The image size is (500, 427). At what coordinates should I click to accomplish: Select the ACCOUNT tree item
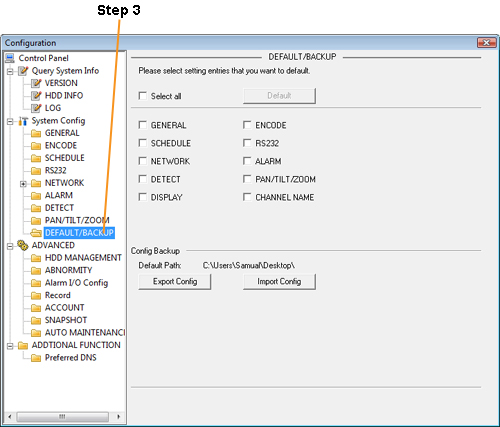[64, 308]
